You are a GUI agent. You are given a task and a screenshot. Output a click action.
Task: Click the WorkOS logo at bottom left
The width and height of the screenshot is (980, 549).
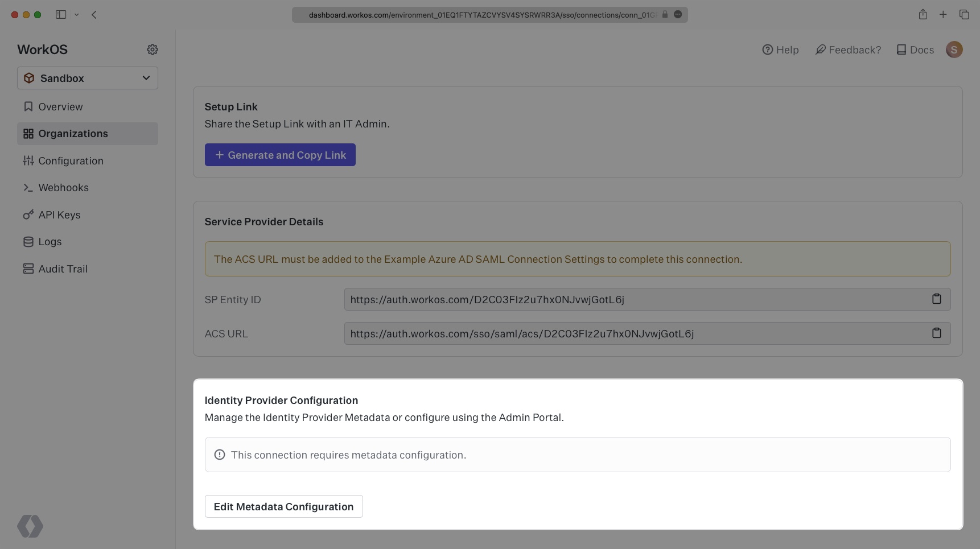pos(30,526)
